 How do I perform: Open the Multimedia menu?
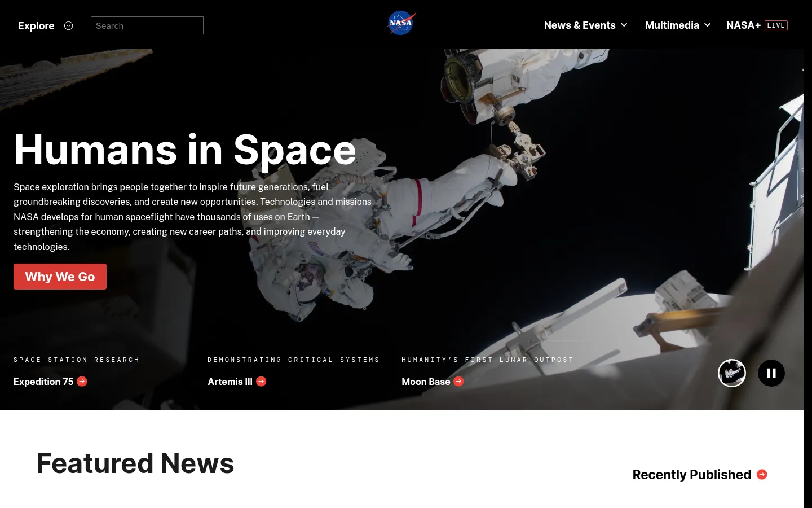[x=672, y=25]
